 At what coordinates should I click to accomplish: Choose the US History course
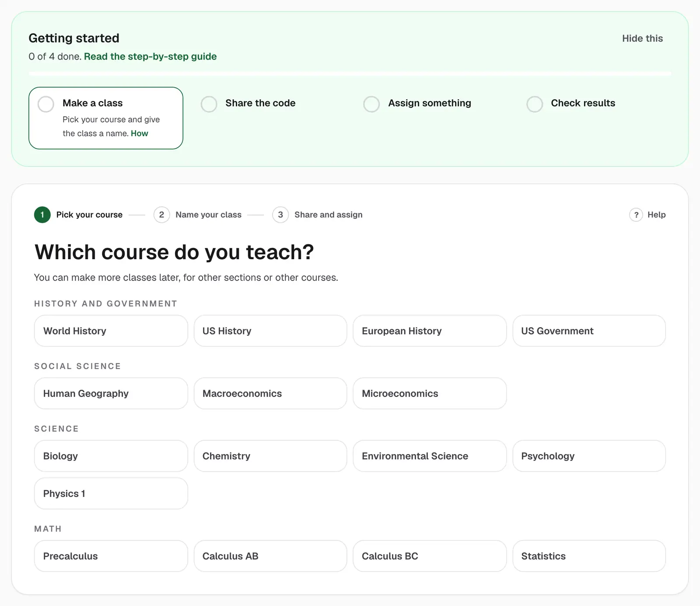pyautogui.click(x=270, y=331)
